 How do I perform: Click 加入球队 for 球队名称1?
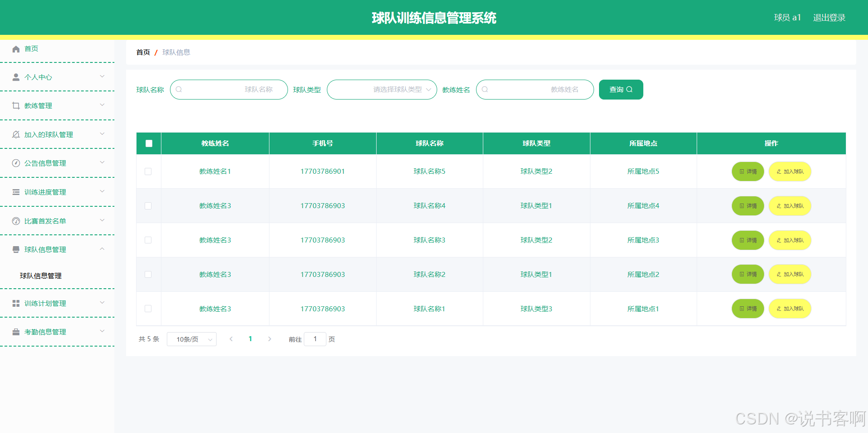coord(790,309)
